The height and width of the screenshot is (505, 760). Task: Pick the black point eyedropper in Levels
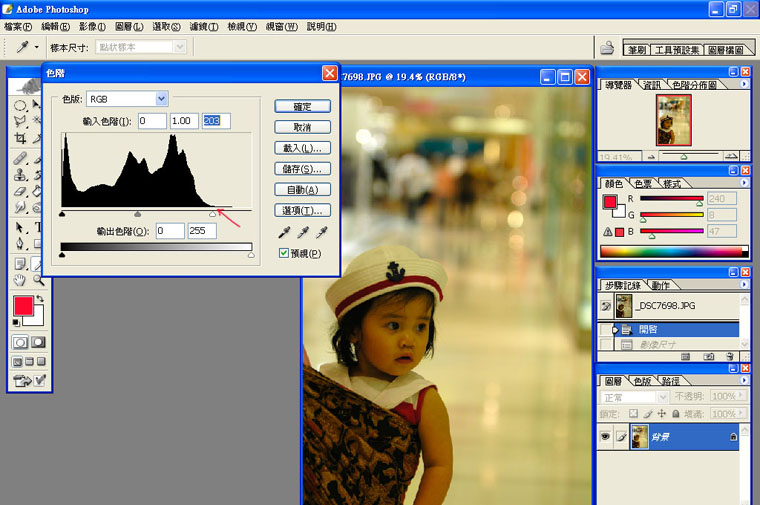[x=284, y=233]
